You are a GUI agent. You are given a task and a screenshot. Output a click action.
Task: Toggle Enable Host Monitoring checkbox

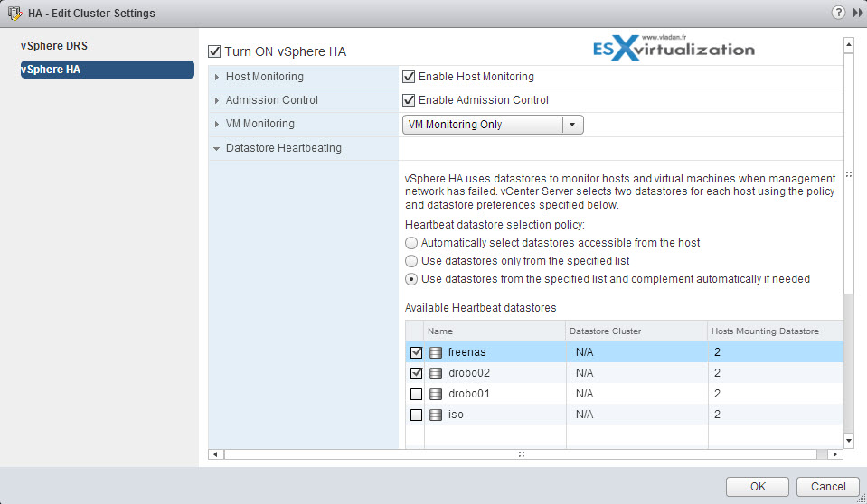click(x=409, y=77)
